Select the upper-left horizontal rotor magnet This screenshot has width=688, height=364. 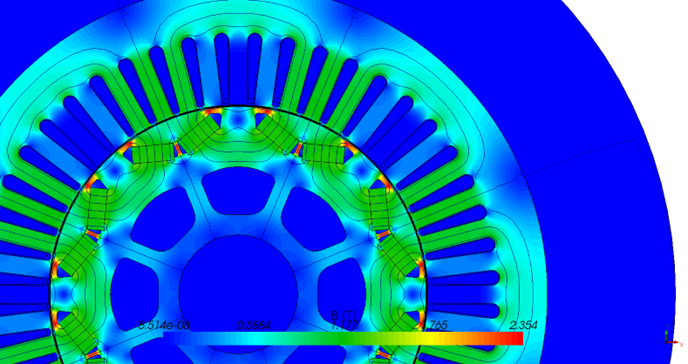153,154
